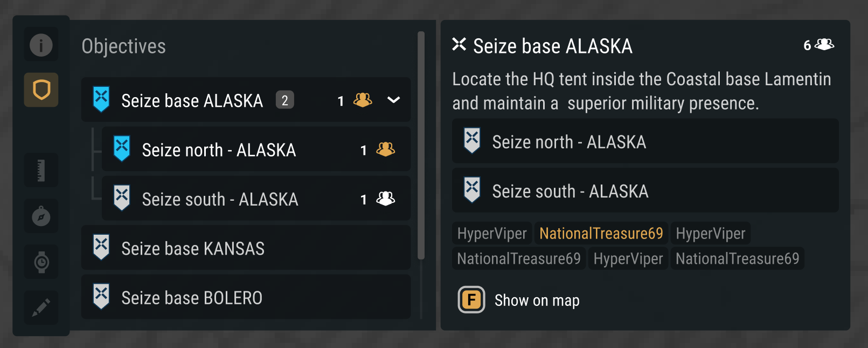Open the wristwatch tool in the sidebar

pos(41,262)
